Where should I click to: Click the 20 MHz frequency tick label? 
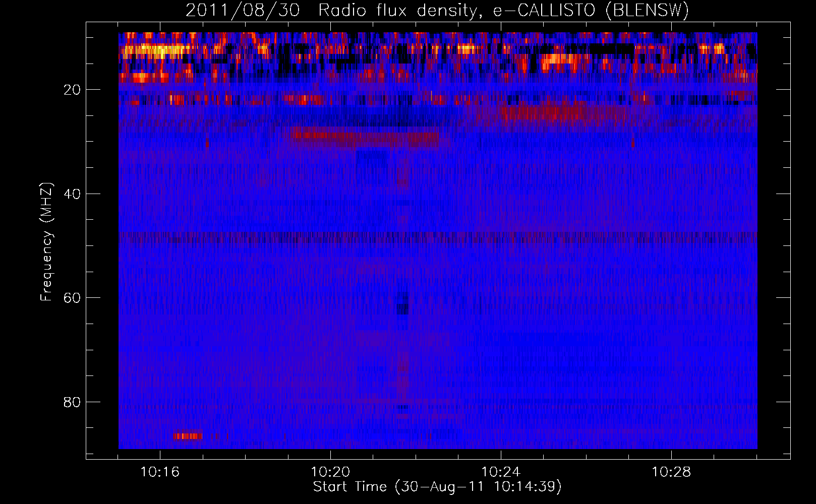72,90
